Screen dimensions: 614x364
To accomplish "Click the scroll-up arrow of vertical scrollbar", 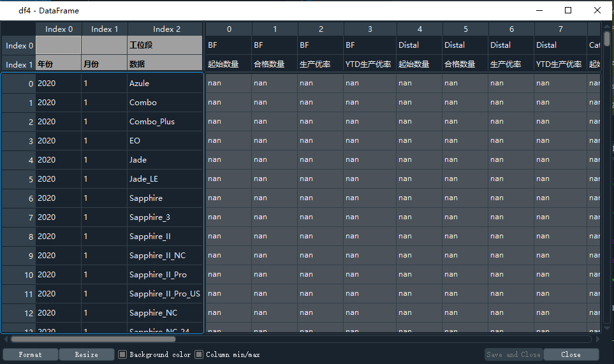I will [607, 26].
